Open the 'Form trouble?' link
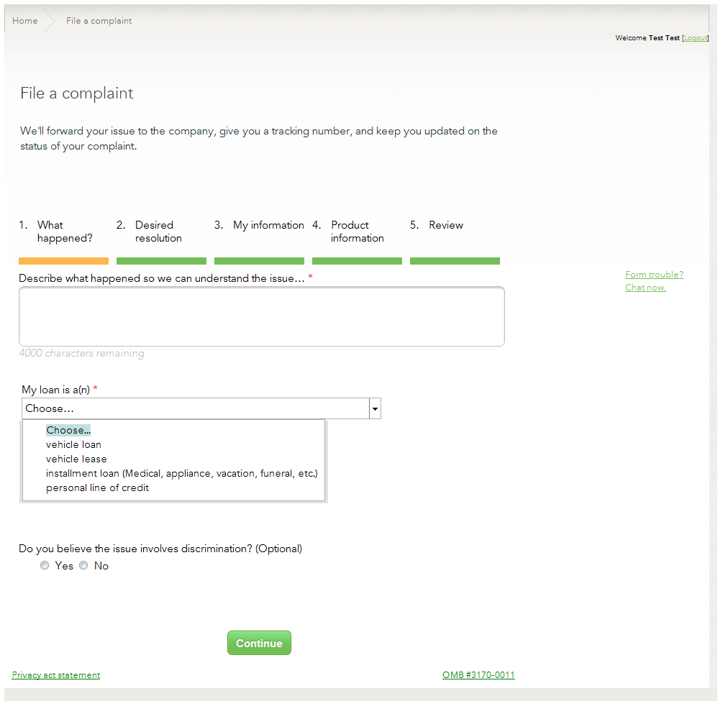728x719 pixels. (x=654, y=275)
